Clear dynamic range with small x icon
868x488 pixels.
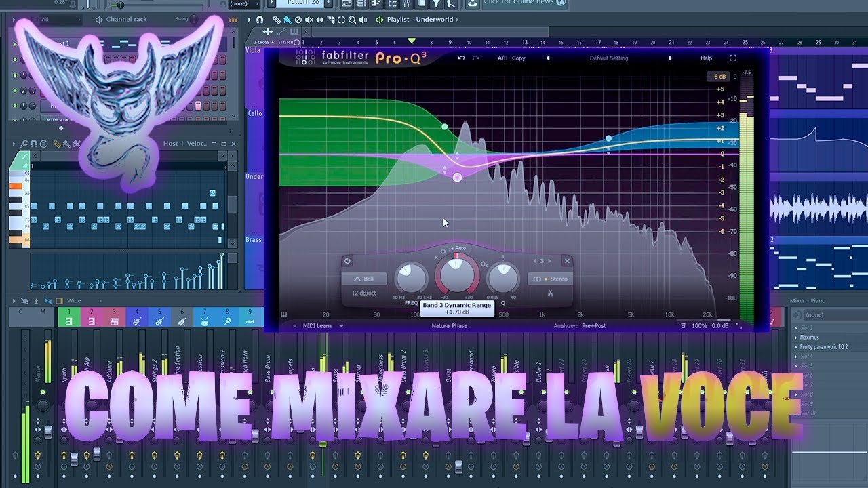(x=436, y=258)
